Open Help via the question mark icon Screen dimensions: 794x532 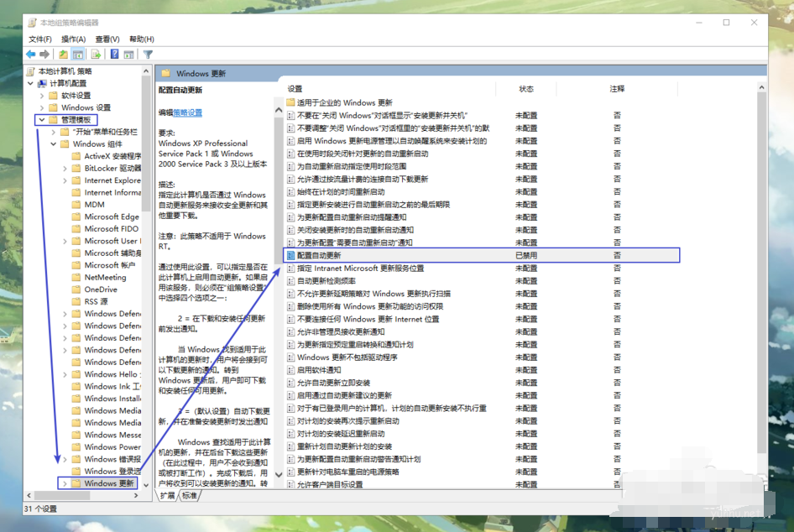click(114, 54)
